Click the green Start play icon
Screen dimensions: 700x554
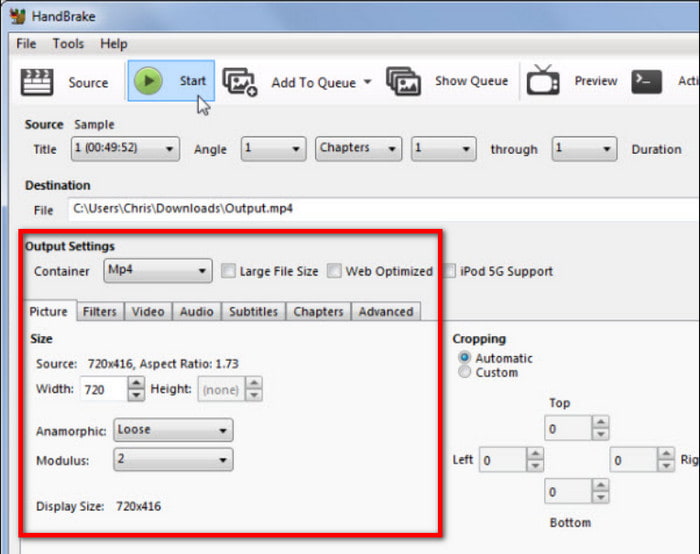click(148, 81)
